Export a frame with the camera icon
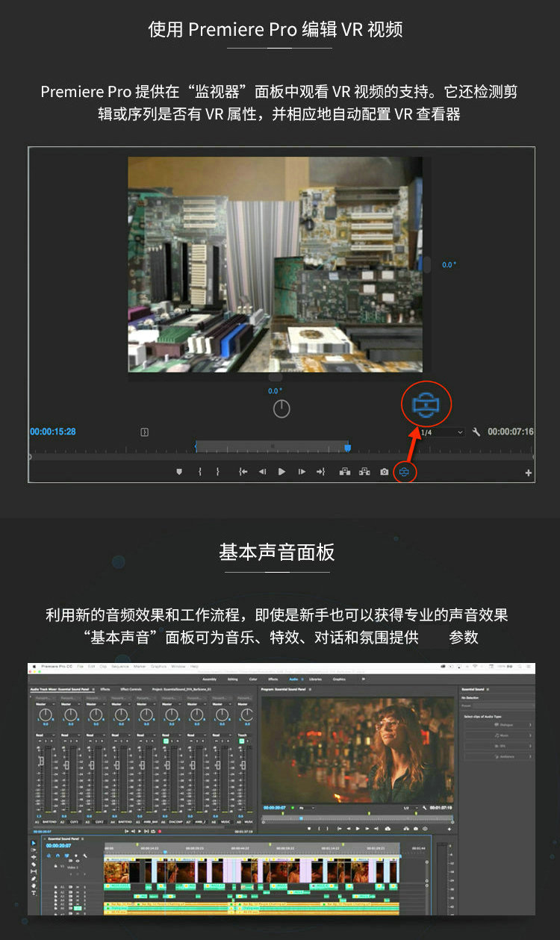Viewport: 560px width, 940px height. [384, 472]
